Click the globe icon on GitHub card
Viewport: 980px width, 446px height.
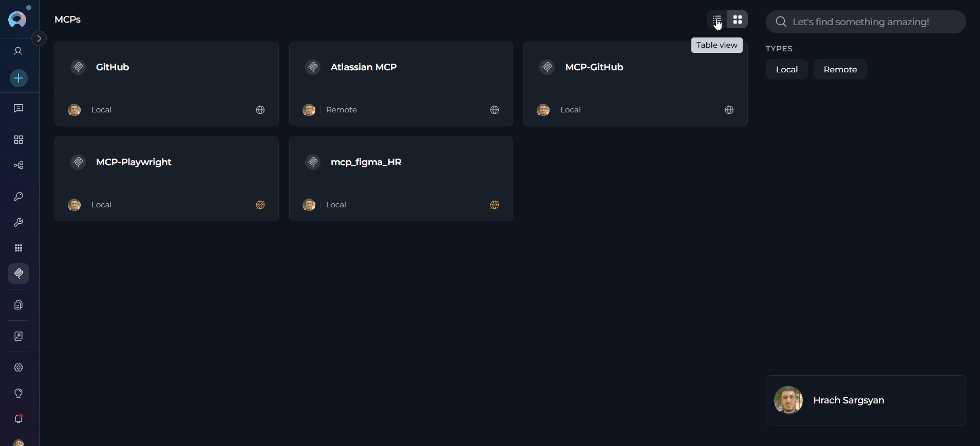tap(260, 110)
